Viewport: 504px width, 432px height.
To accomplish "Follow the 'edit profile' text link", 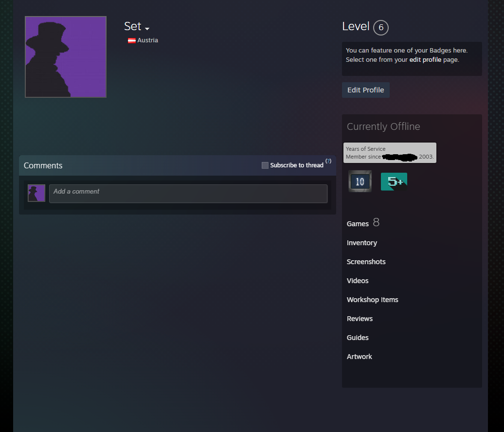I will point(425,60).
